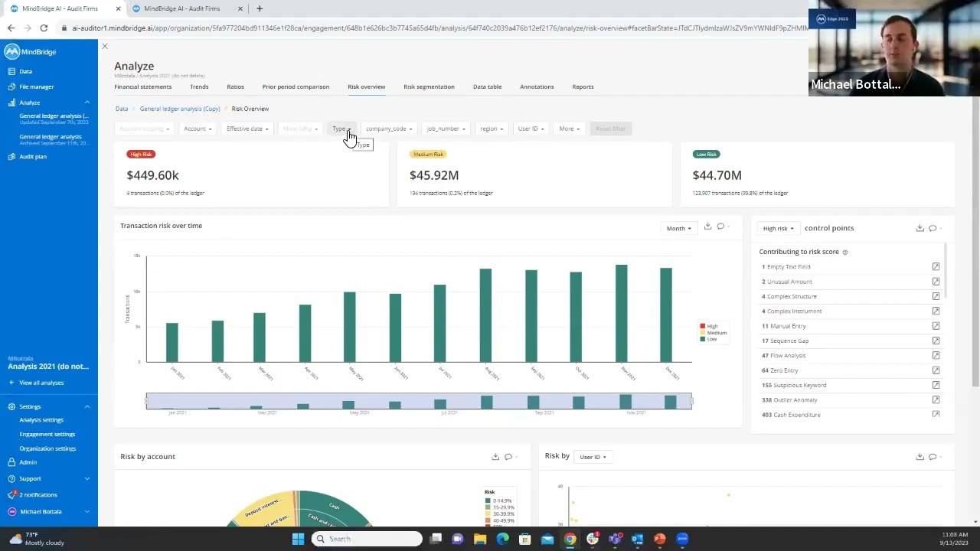Click General ledger analysis (Copy) breadcrumb
The height and width of the screenshot is (551, 980).
[x=180, y=109]
